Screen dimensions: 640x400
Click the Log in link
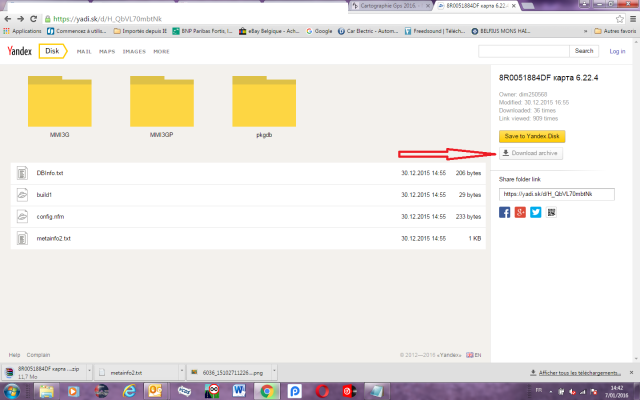click(x=616, y=50)
